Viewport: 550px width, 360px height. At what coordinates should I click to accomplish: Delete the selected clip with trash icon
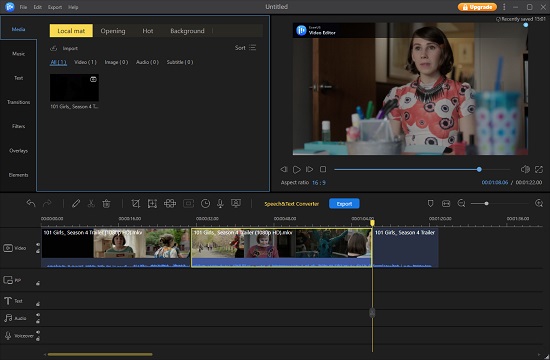pos(106,203)
